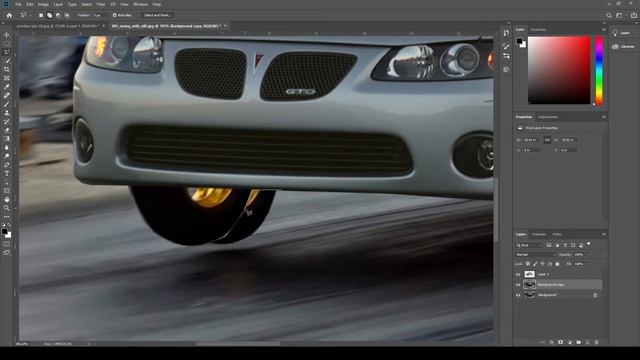Switch to the first document tab

pos(59,26)
